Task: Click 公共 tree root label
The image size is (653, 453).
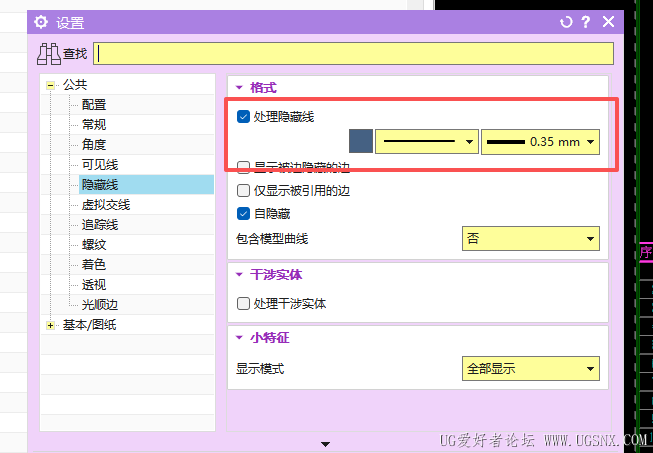Action: click(x=75, y=85)
